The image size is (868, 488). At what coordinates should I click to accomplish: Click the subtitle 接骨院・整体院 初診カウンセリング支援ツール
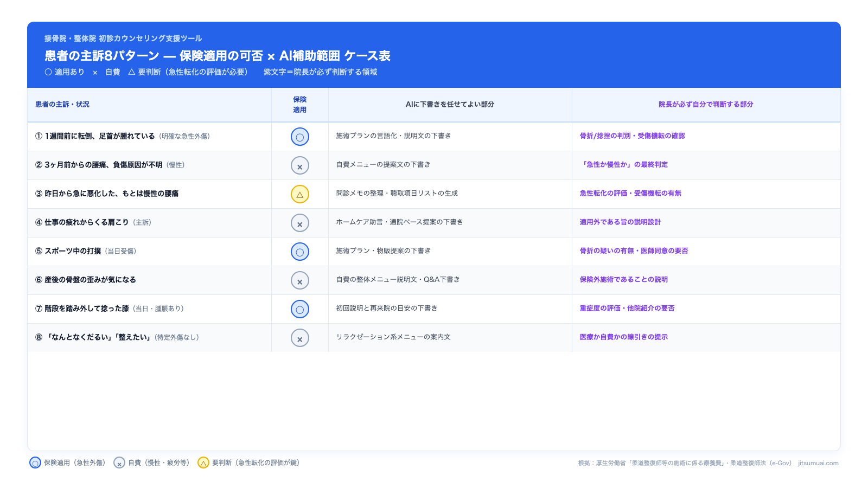[x=123, y=38]
